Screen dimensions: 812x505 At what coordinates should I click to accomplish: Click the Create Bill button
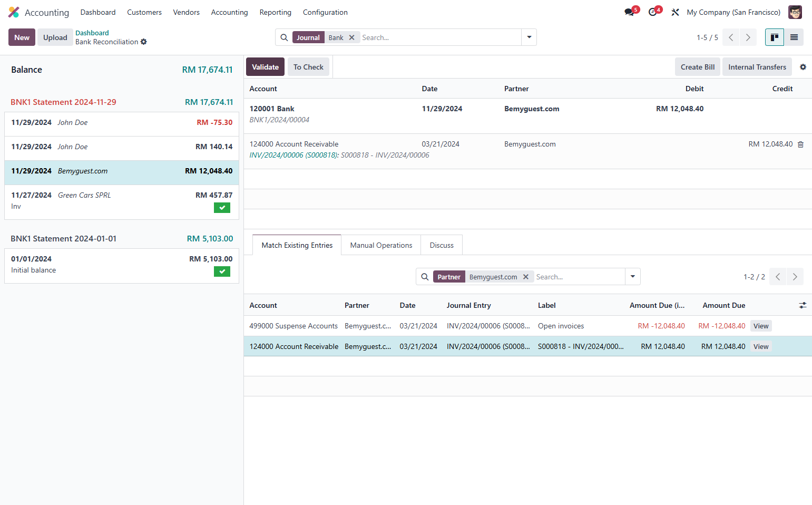(698, 67)
